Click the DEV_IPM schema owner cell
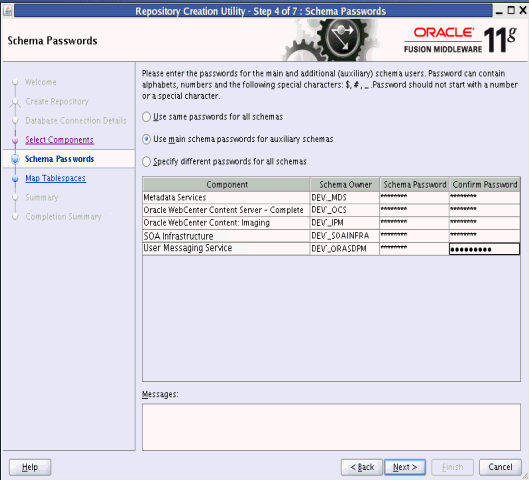 [x=345, y=223]
